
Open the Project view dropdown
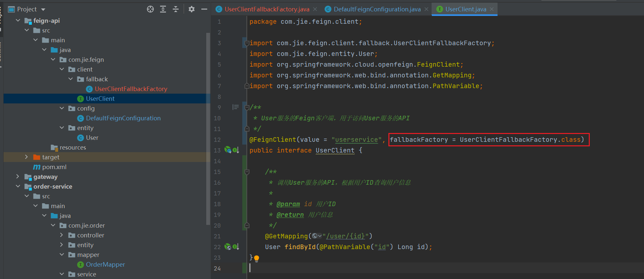click(43, 9)
